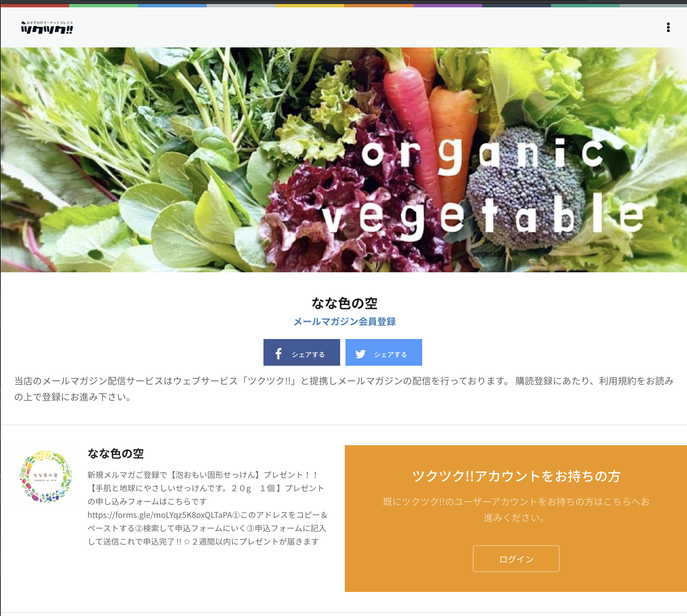
Task: Click the ツクツク!!アカウントをお持ちの方 heading
Action: [x=516, y=476]
